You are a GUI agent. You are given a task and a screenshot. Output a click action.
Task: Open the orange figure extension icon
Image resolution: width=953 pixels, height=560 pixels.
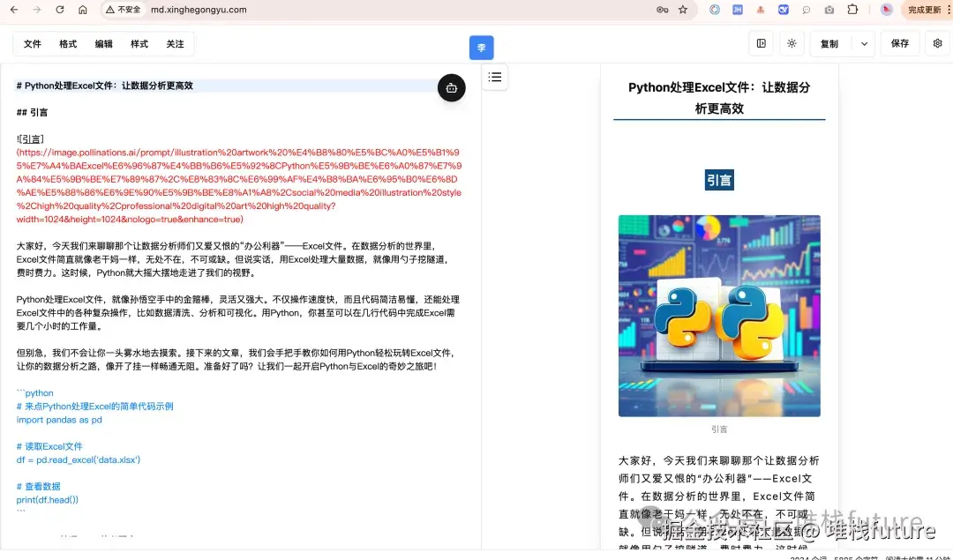761,10
